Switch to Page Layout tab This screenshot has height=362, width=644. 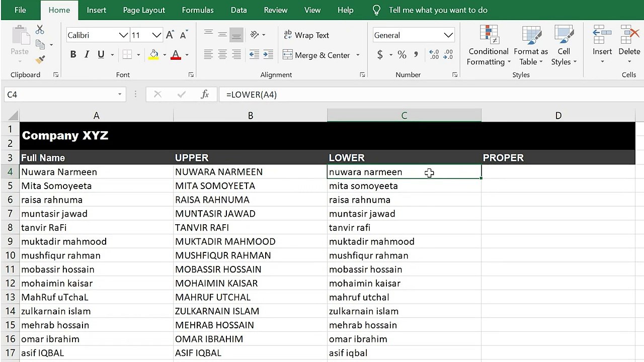coord(144,10)
